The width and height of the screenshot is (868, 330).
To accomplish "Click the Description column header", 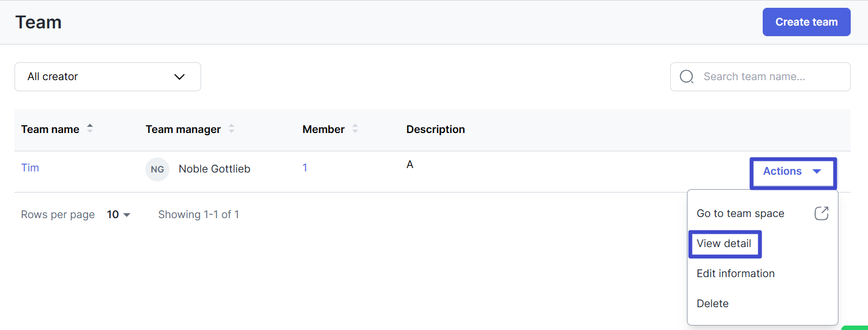I will click(x=436, y=129).
